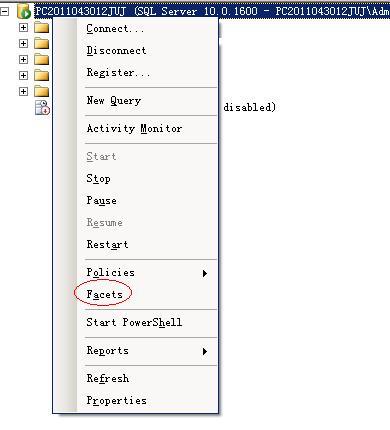Open the Register... menu entry
The image size is (390, 430).
pyautogui.click(x=118, y=73)
